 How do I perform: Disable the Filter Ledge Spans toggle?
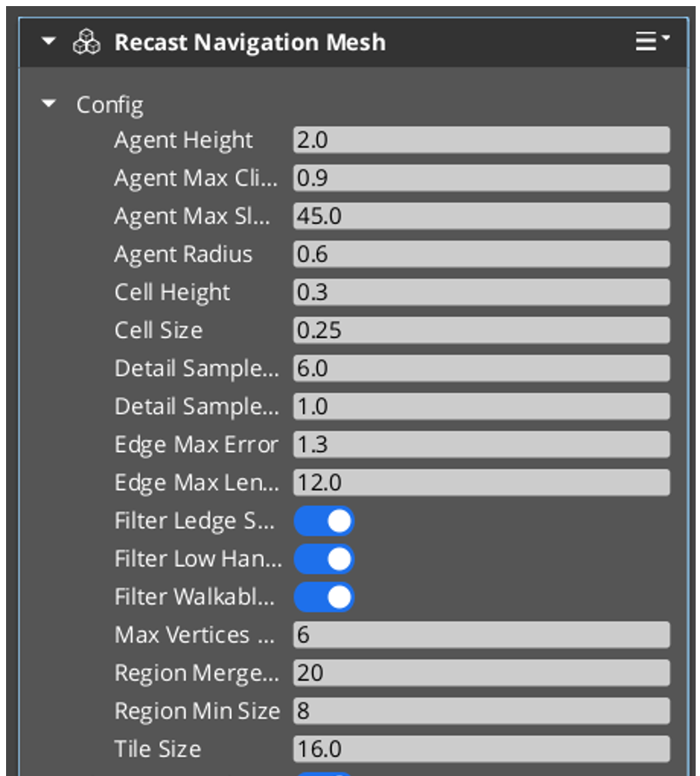[x=323, y=520]
